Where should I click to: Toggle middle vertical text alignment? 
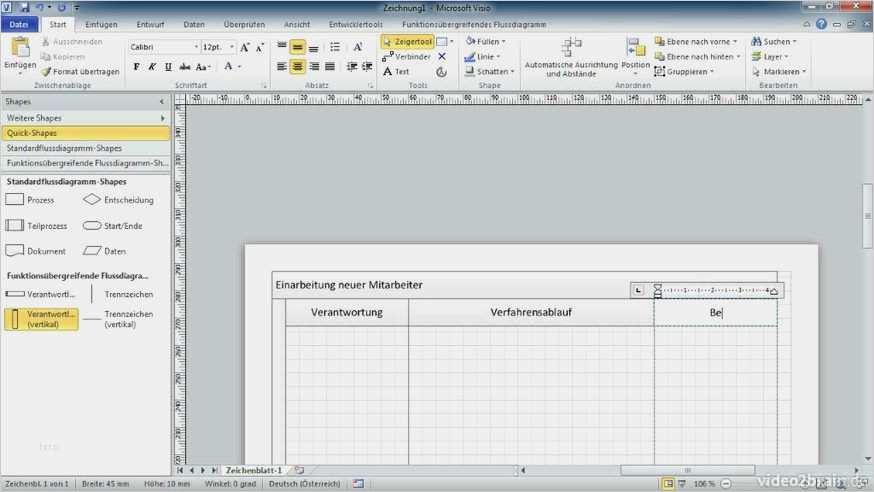pyautogui.click(x=298, y=47)
